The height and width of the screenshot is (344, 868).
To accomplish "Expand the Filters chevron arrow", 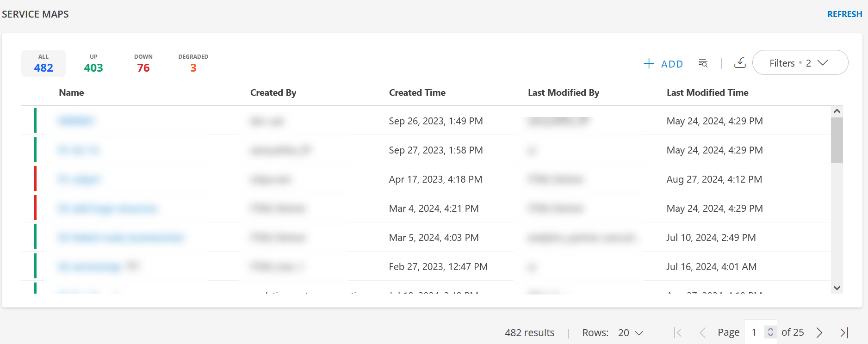I will coord(824,62).
